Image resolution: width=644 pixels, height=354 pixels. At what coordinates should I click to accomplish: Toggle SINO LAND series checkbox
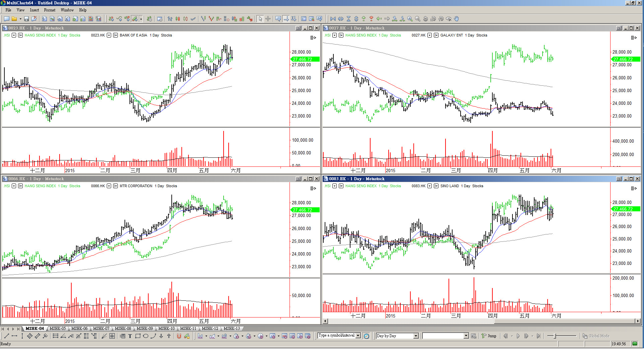click(x=436, y=186)
